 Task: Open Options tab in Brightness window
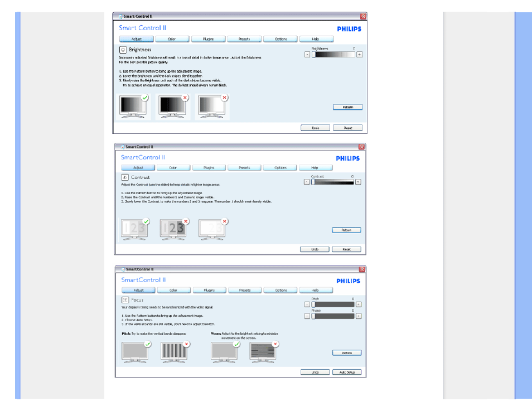(x=280, y=39)
